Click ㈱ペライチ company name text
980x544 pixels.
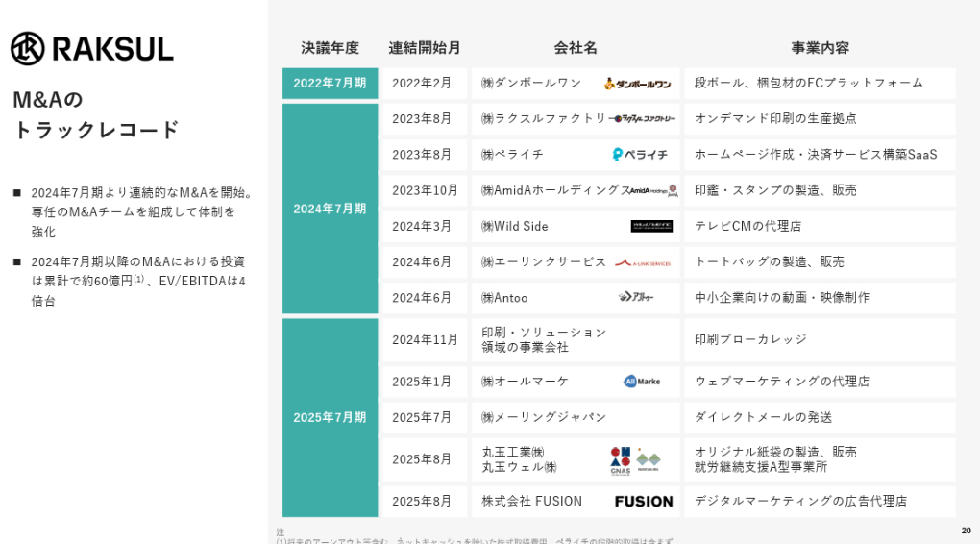click(512, 155)
